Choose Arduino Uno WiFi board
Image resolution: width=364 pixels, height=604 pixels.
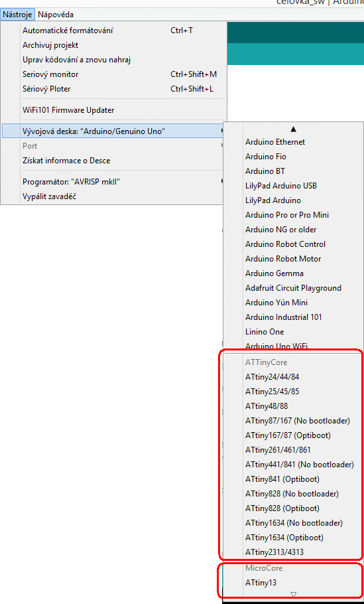coord(293,346)
